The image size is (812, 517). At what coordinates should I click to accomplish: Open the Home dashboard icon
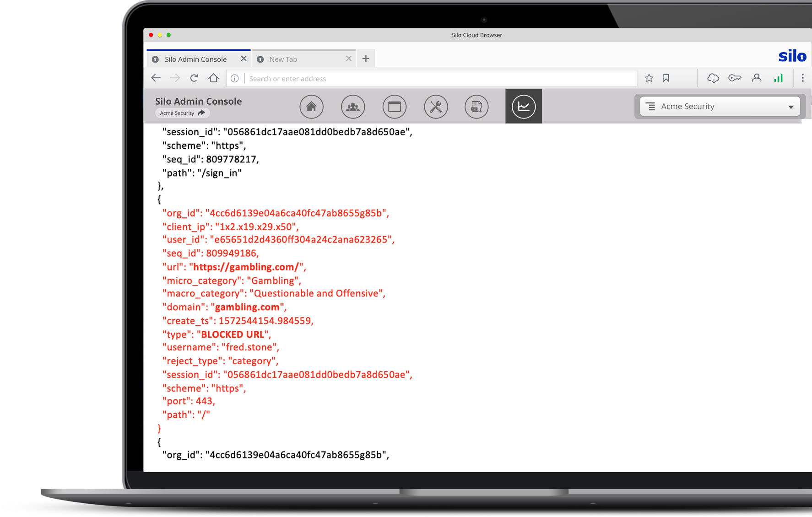click(x=312, y=107)
